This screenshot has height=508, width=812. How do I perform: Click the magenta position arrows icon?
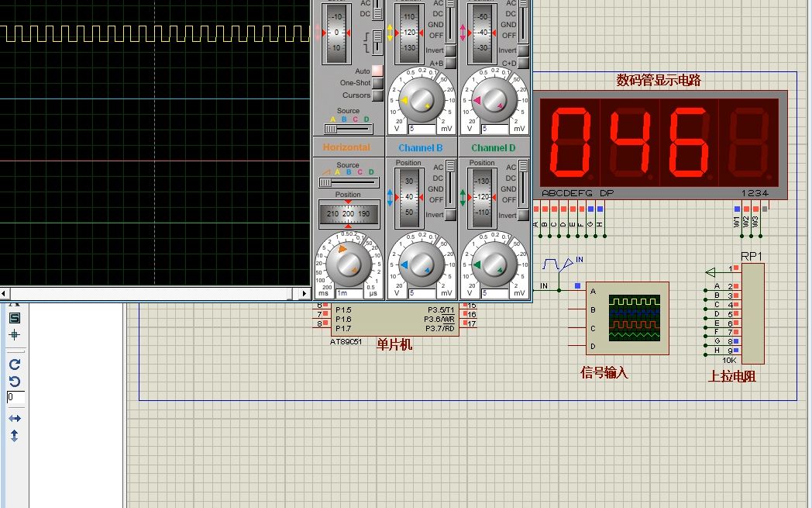pyautogui.click(x=463, y=33)
